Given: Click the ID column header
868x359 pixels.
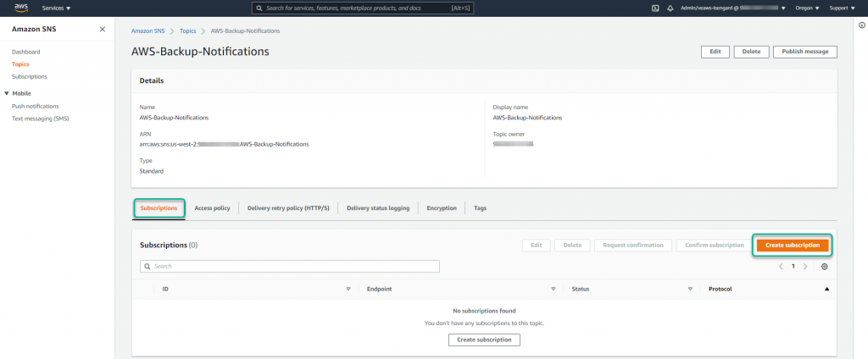Looking at the screenshot, I should (x=165, y=290).
